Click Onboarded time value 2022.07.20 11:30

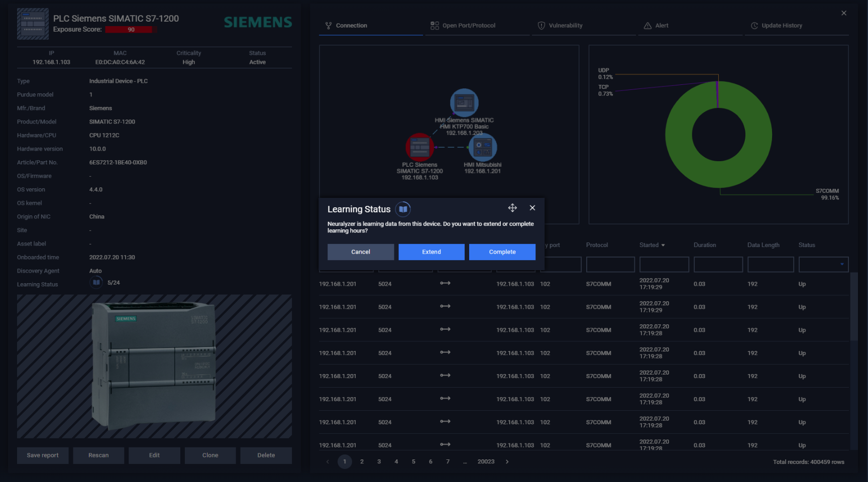point(112,258)
